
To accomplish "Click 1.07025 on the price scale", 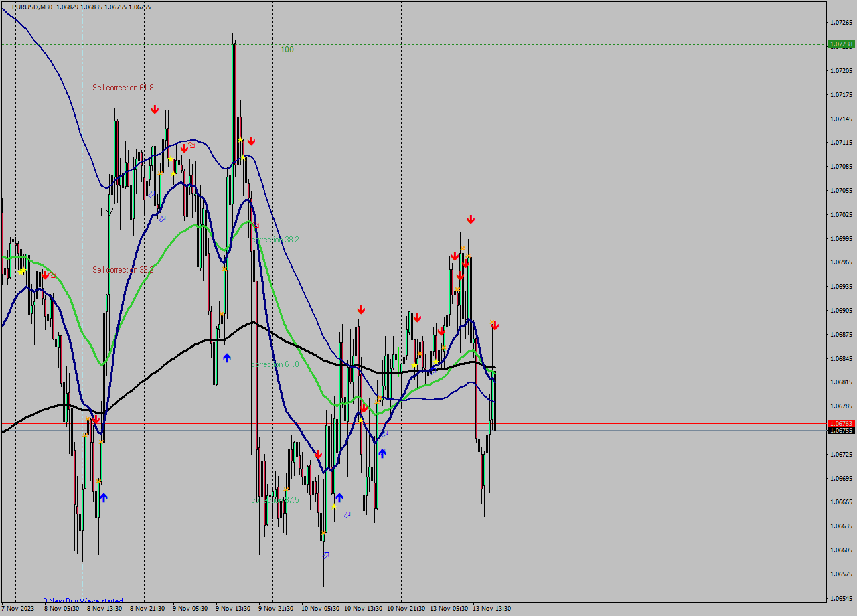I will click(841, 214).
